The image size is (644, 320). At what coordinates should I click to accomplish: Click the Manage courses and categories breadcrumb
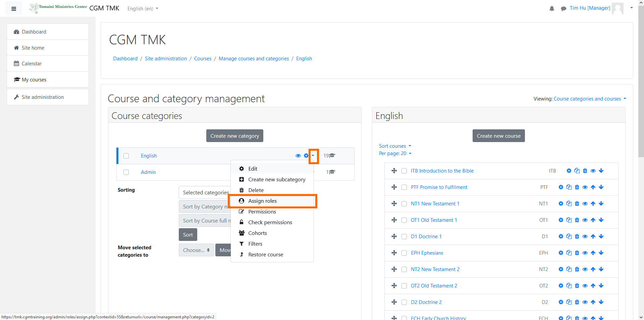tap(254, 59)
